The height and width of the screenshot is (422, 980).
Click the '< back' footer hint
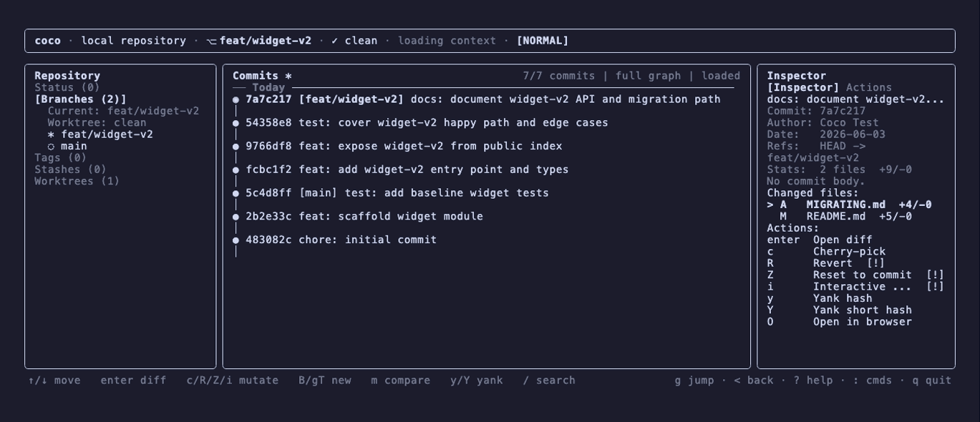[754, 381]
